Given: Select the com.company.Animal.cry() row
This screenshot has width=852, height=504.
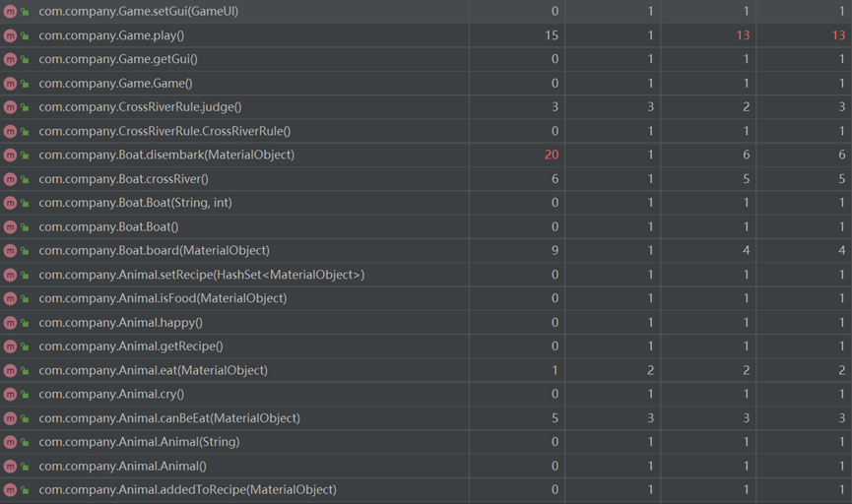Looking at the screenshot, I should pyautogui.click(x=111, y=395).
